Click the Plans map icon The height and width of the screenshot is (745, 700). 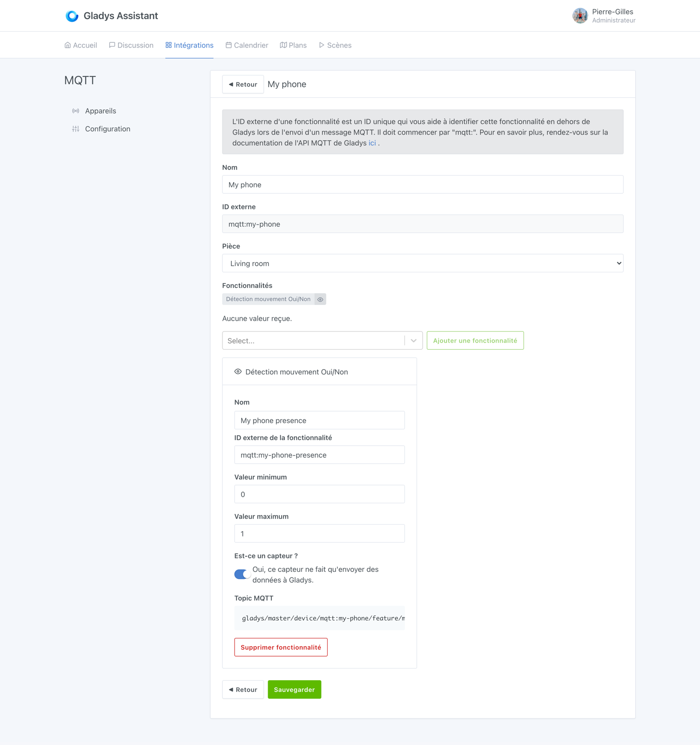[284, 45]
